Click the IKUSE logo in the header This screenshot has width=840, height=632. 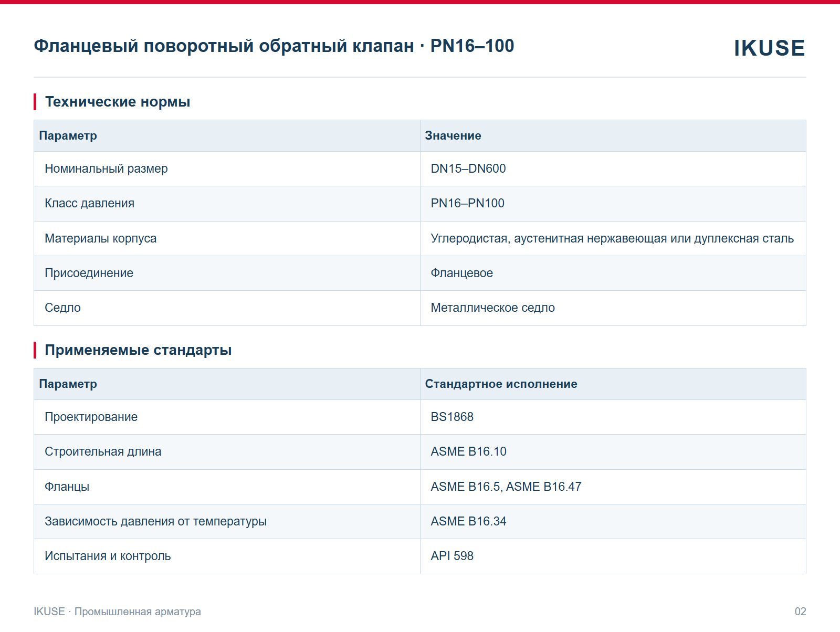click(769, 48)
